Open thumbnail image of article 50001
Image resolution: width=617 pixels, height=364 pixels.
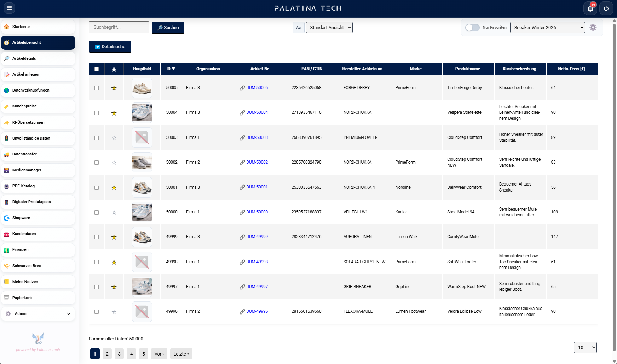point(142,187)
